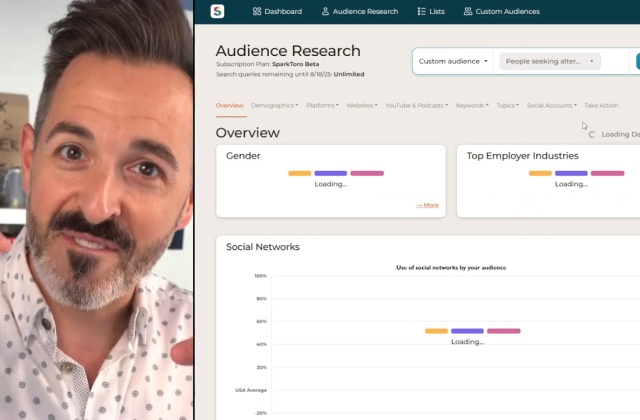Expand the Topics tab menu
The height and width of the screenshot is (420, 640).
coord(508,105)
